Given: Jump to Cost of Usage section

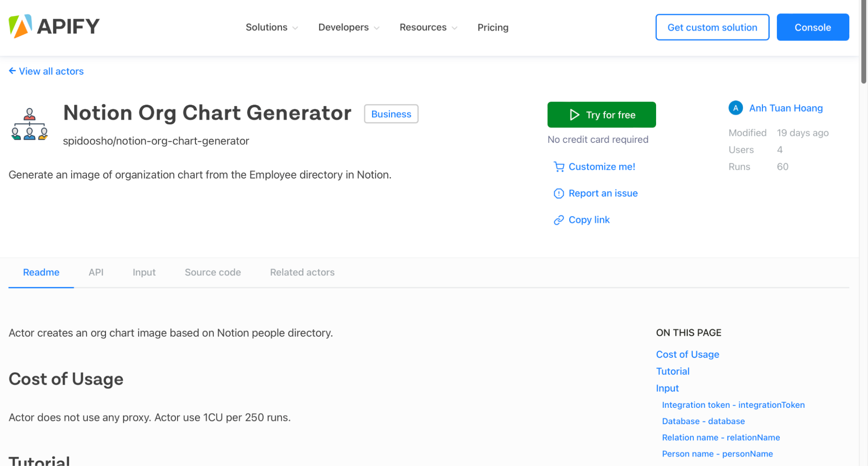Looking at the screenshot, I should click(687, 354).
